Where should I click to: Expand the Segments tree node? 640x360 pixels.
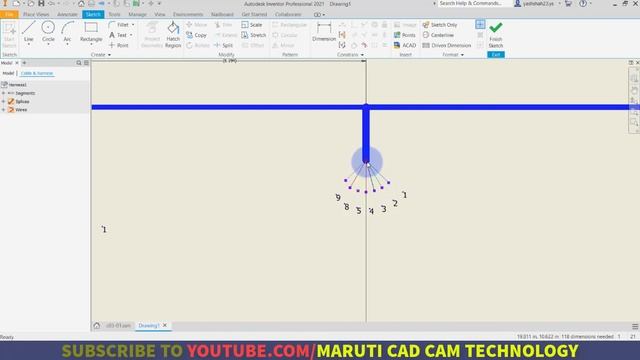click(x=4, y=93)
